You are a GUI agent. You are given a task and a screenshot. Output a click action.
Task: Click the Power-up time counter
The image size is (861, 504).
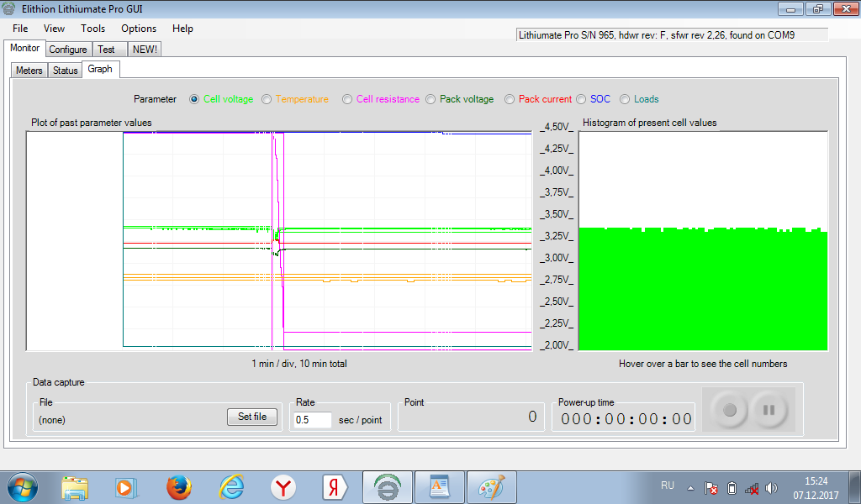point(626,419)
